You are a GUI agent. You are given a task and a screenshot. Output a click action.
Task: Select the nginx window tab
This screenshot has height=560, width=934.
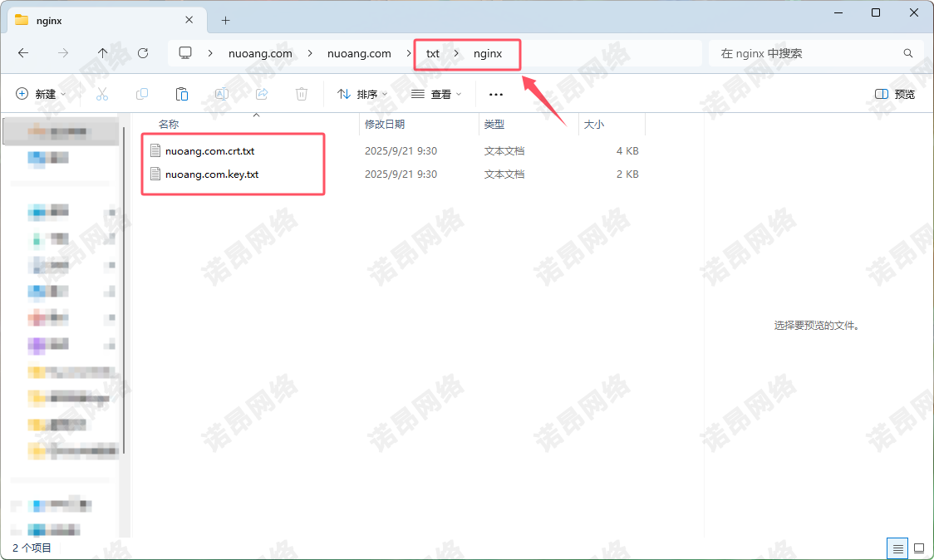point(100,20)
